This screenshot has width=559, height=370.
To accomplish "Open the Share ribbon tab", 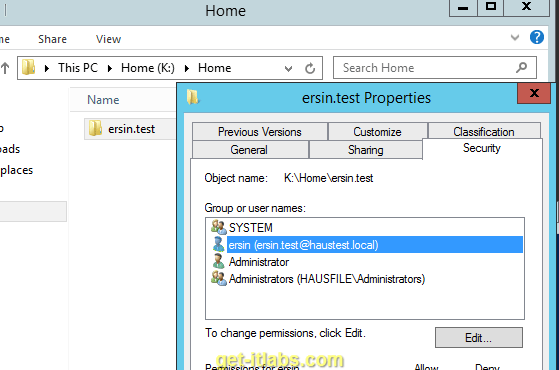I will [52, 39].
